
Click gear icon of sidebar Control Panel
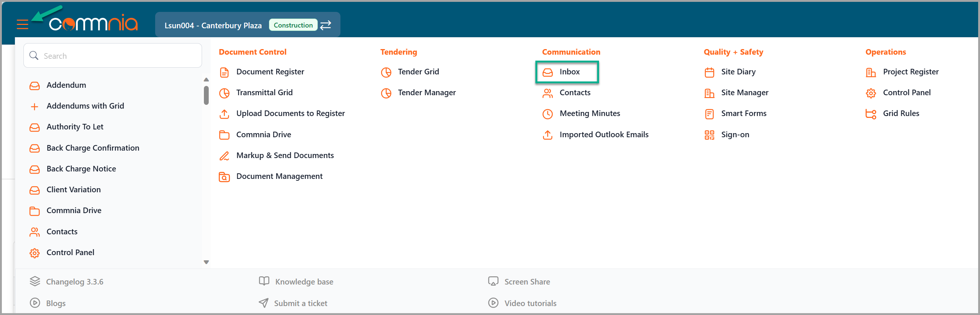click(34, 253)
